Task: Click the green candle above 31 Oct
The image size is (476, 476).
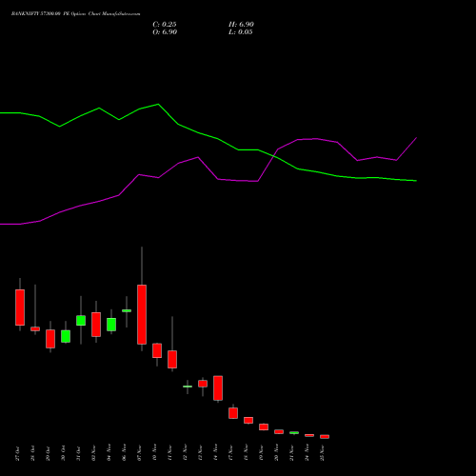Action: click(81, 321)
